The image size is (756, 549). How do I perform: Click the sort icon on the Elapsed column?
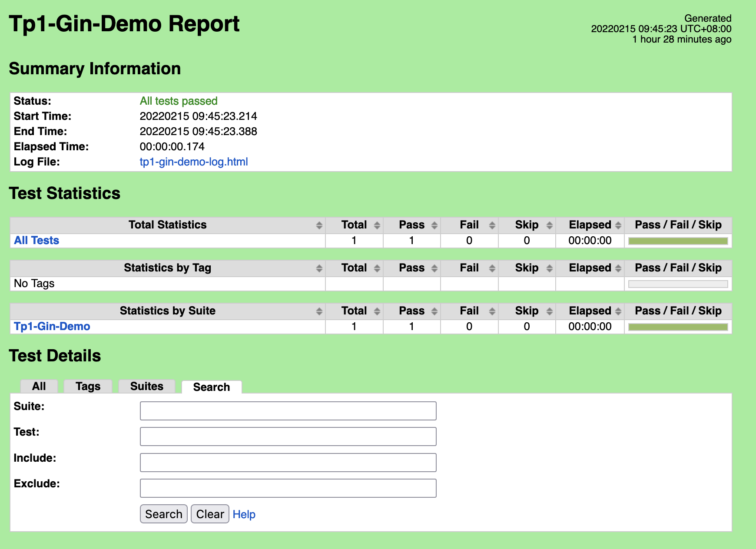coord(619,225)
